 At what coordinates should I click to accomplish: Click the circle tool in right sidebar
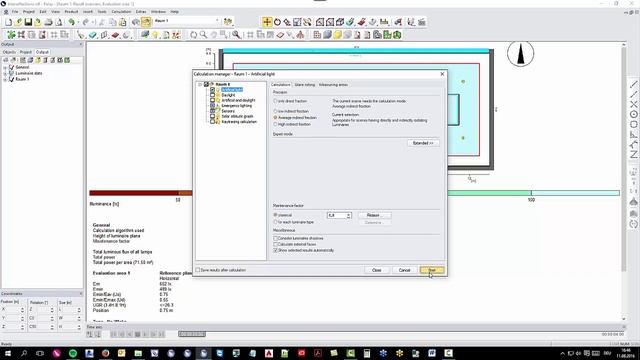[633, 115]
